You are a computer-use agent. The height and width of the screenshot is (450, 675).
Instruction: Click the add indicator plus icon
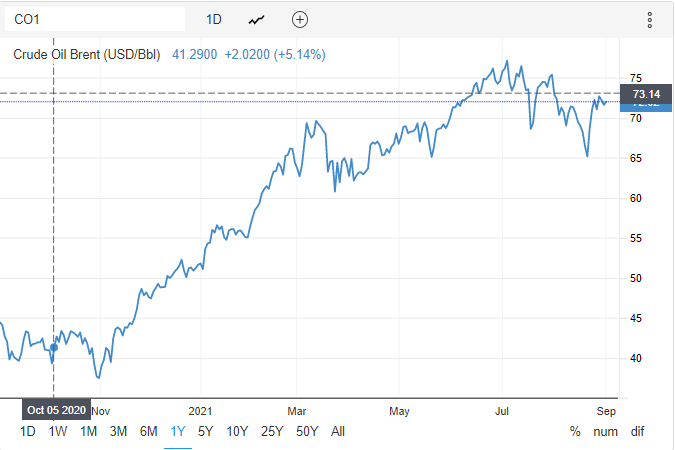coord(300,19)
